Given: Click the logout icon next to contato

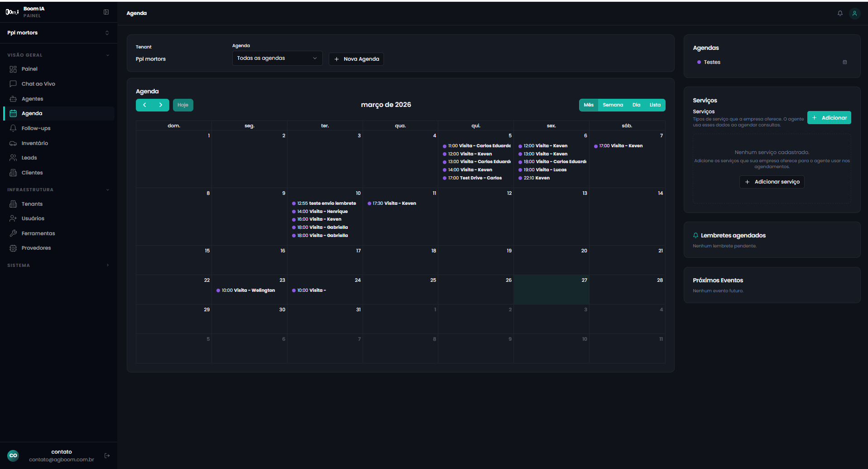Looking at the screenshot, I should (107, 455).
